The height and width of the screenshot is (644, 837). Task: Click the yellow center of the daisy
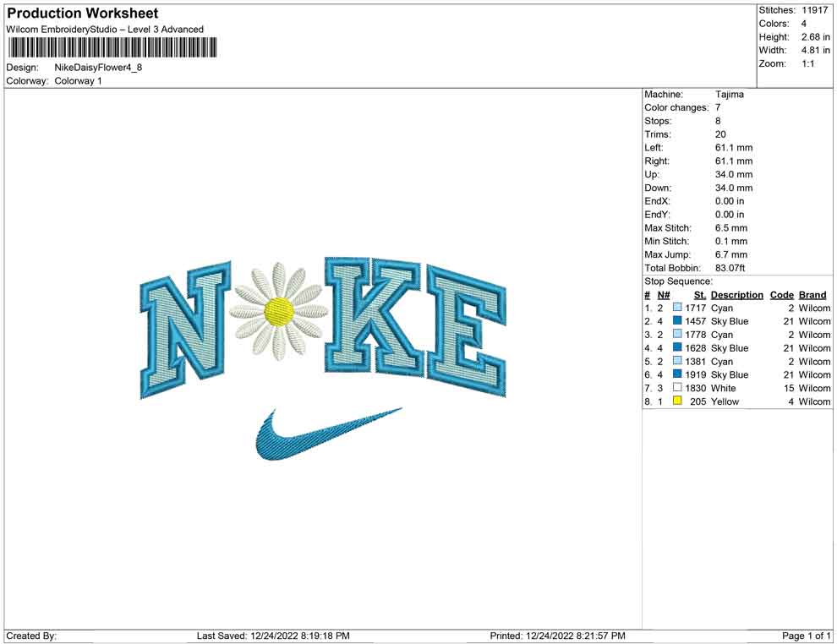(279, 311)
